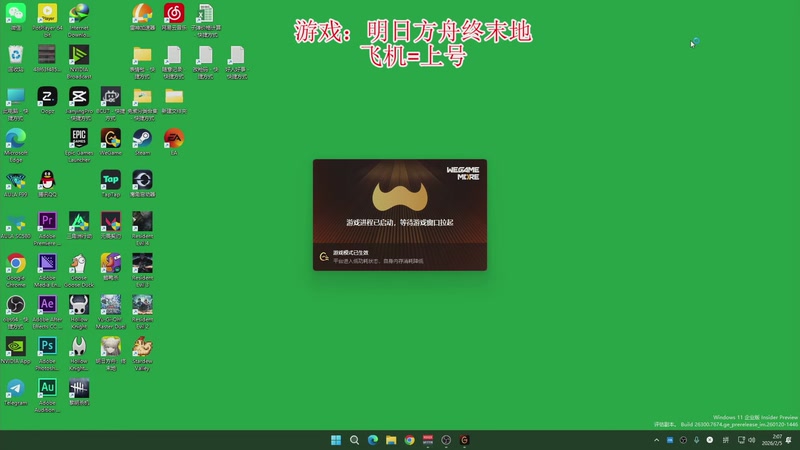Expand the hidden system tray icons
The width and height of the screenshot is (800, 450).
pyautogui.click(x=657, y=440)
